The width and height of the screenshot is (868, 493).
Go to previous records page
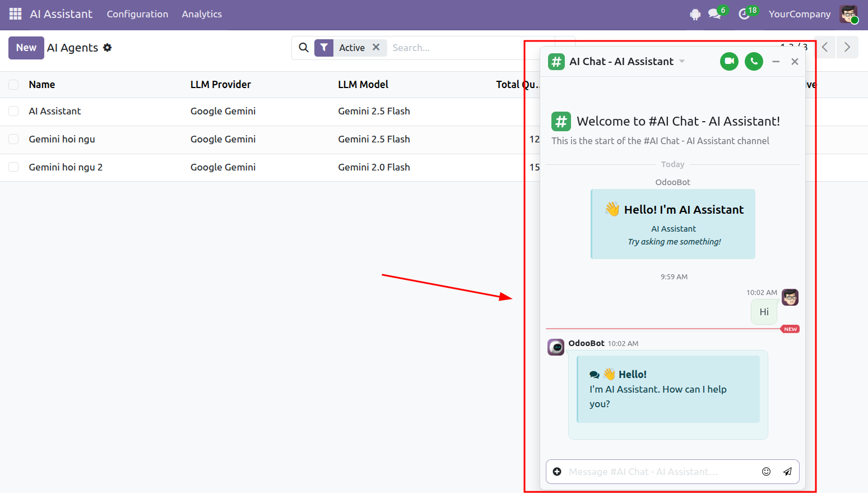point(825,48)
